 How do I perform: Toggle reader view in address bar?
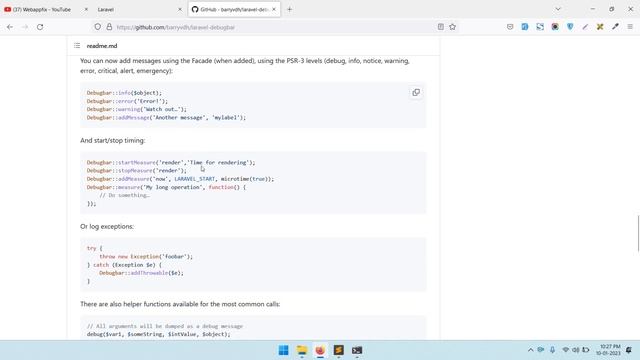(x=441, y=27)
